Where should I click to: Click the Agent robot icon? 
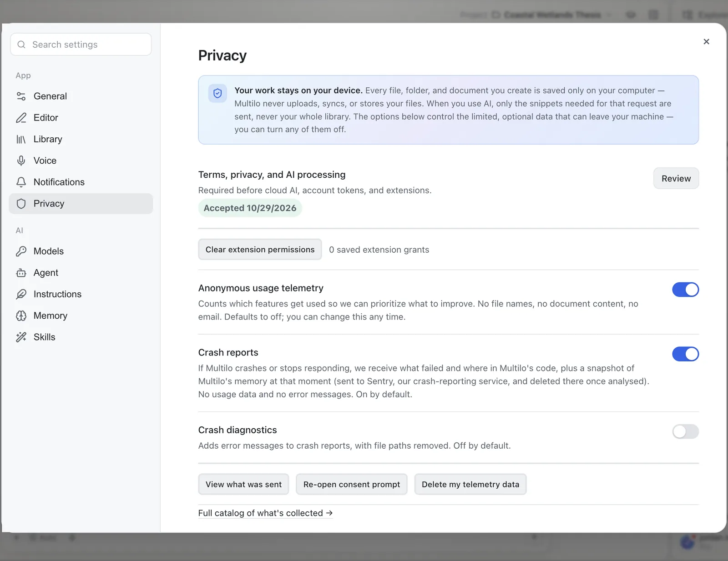[21, 273]
